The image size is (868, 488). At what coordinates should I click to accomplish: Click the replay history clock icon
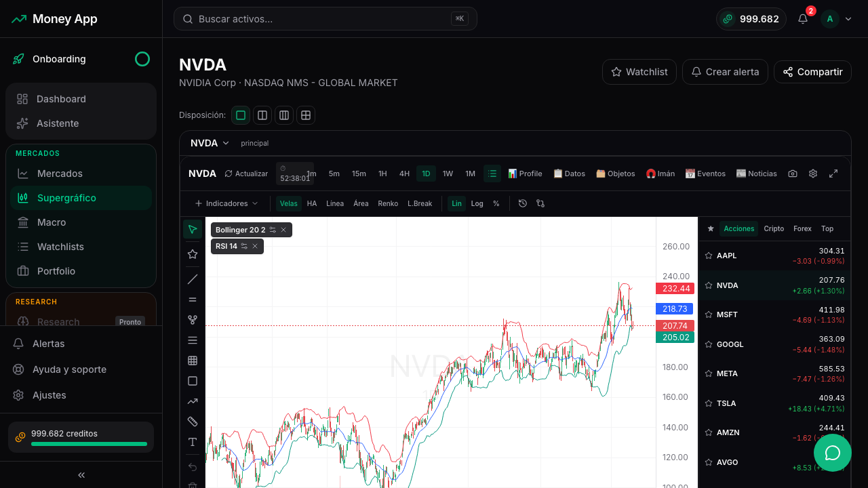click(x=523, y=203)
